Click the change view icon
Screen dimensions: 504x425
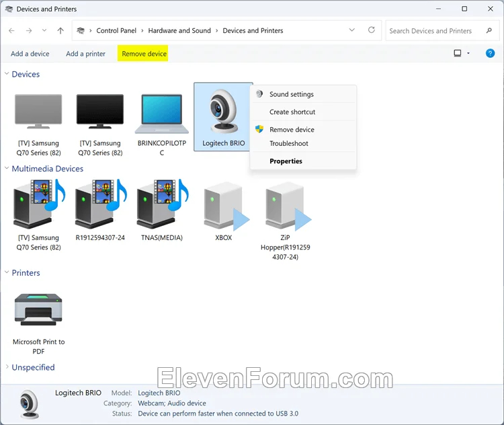(458, 53)
